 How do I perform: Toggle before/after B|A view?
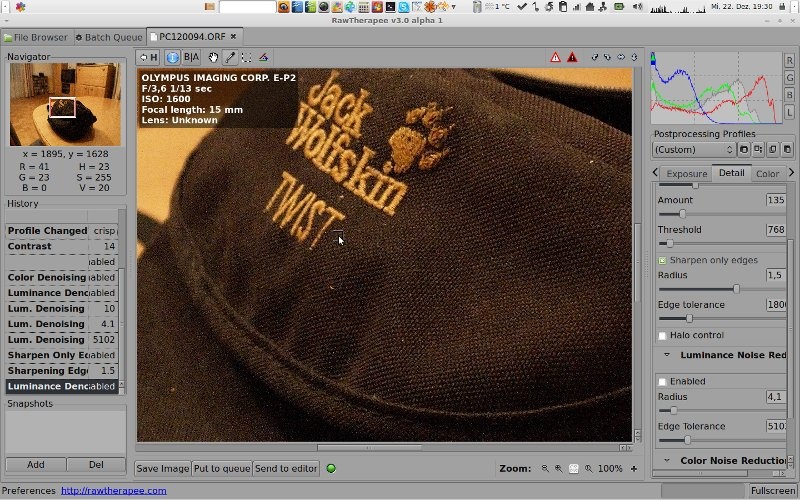191,58
